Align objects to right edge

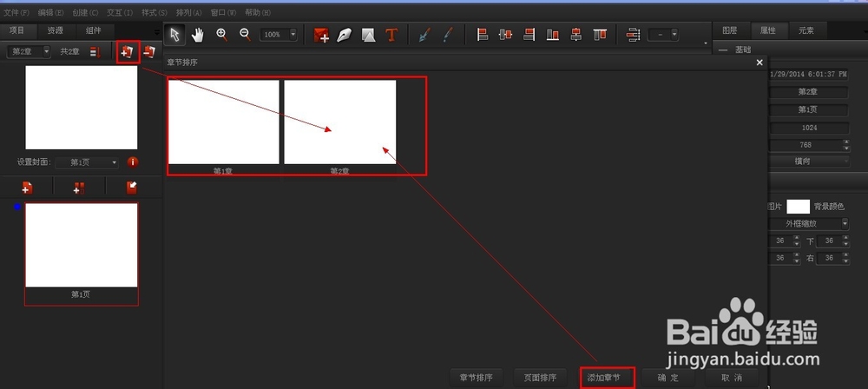coord(529,35)
